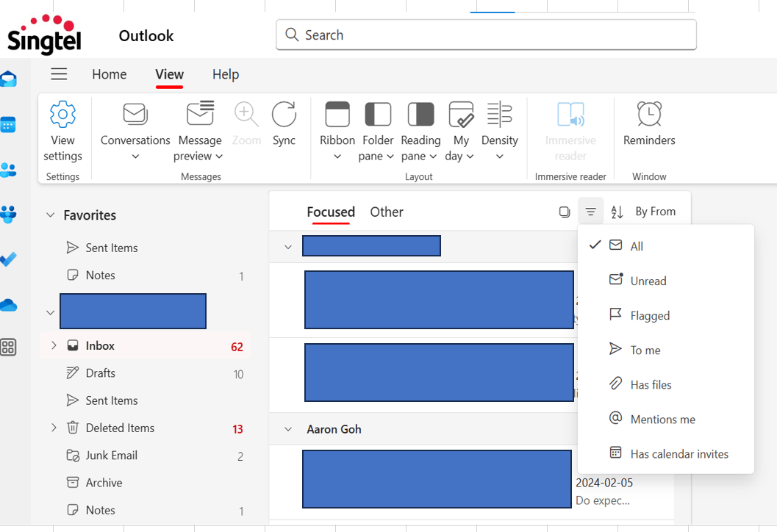
Task: Select the Other inbox tab
Action: (387, 212)
